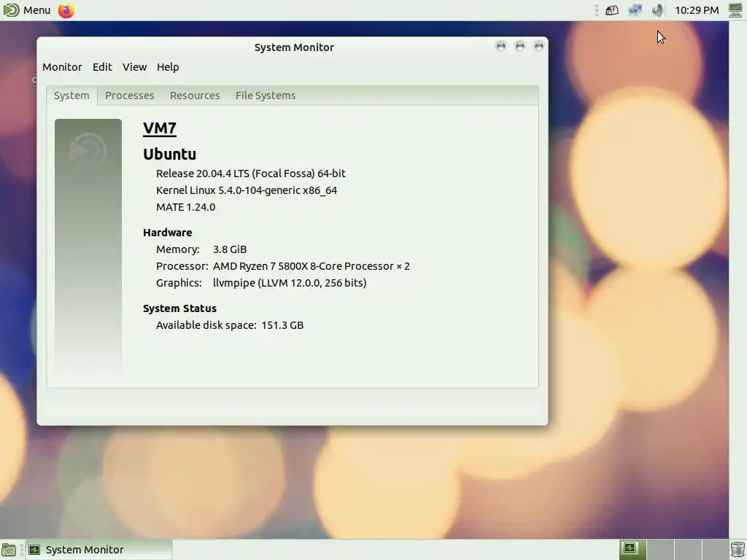This screenshot has width=747, height=560.
Task: Click the 10:29 PM clock applet
Action: tap(697, 10)
